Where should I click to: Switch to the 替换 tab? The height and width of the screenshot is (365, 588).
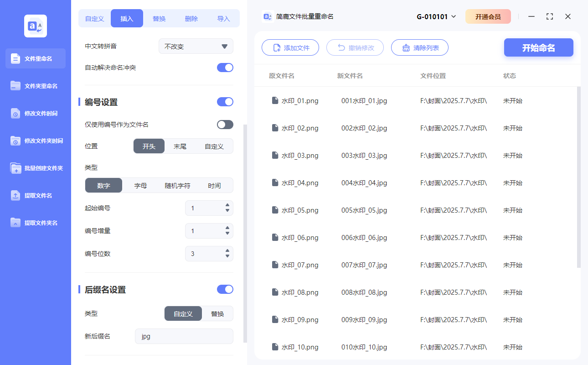tap(159, 18)
